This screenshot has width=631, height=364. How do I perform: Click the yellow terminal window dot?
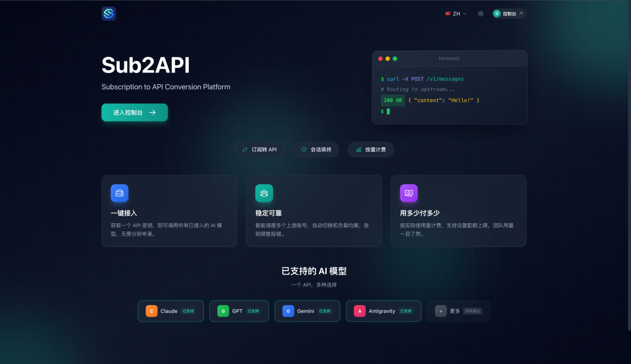(x=387, y=59)
